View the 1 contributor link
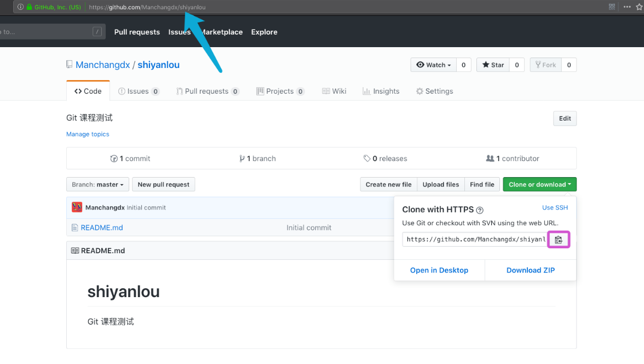644x364 pixels. pos(513,158)
